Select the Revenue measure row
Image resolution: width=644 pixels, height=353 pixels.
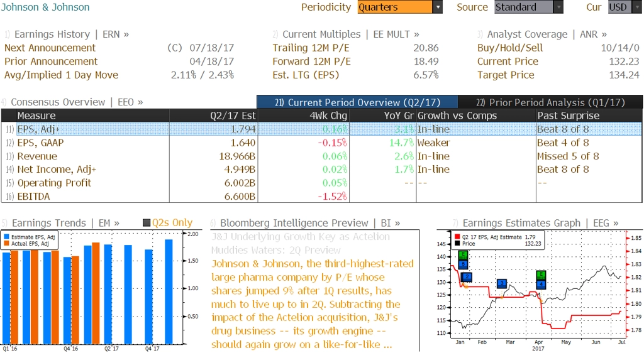pos(321,156)
